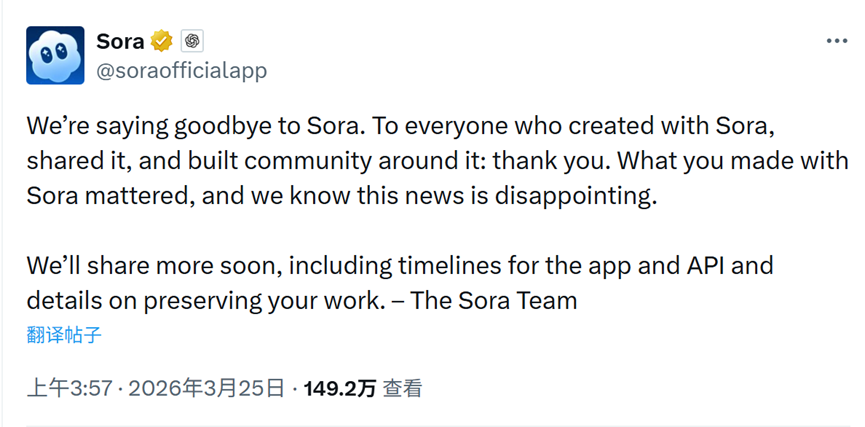Click the 翻译帖子 translate link
Viewport: 865px width, 427px height.
click(x=64, y=334)
